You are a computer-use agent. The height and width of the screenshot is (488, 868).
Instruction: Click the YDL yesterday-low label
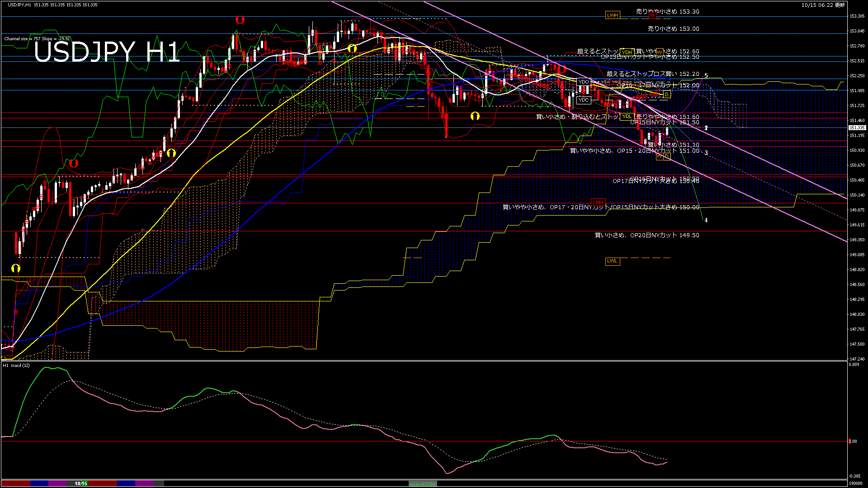coord(627,117)
